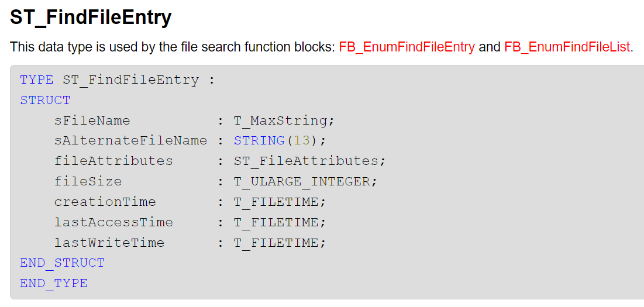Screen dimensions: 644x307
Task: Click the creationTime member name
Action: [x=105, y=202]
